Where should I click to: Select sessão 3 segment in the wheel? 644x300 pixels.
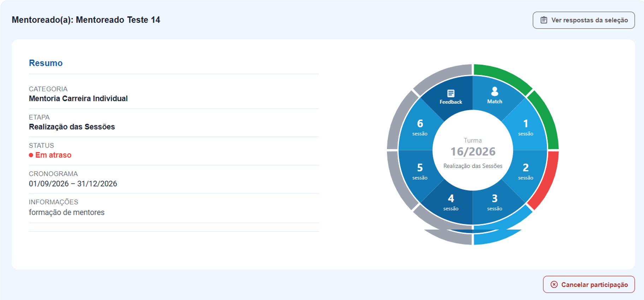point(495,203)
